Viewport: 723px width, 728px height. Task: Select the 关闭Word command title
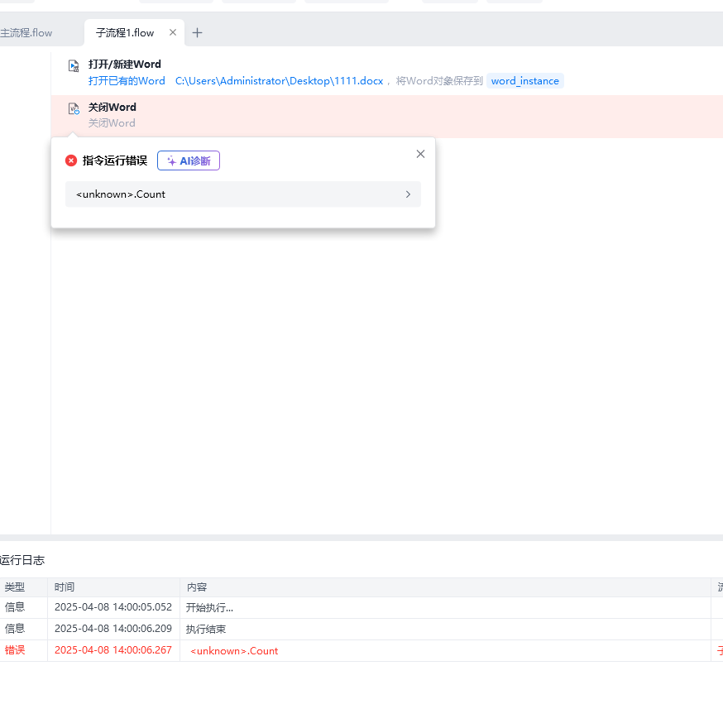[113, 107]
